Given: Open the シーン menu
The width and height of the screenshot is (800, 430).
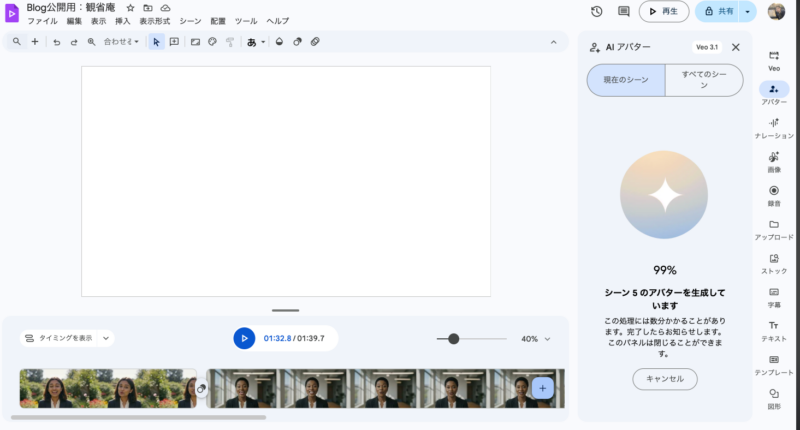Looking at the screenshot, I should [x=190, y=21].
